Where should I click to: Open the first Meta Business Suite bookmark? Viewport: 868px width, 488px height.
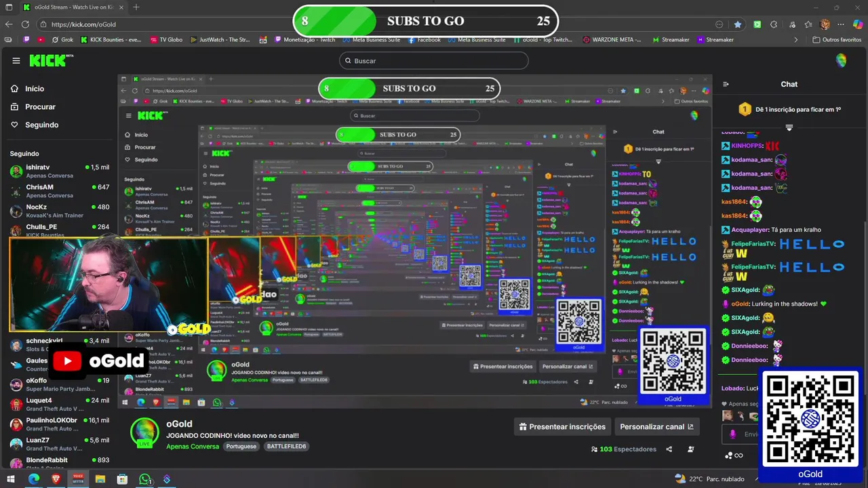click(x=370, y=39)
